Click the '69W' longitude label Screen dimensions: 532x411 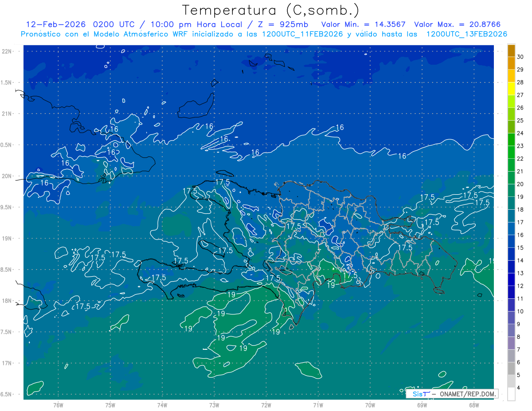(x=422, y=405)
